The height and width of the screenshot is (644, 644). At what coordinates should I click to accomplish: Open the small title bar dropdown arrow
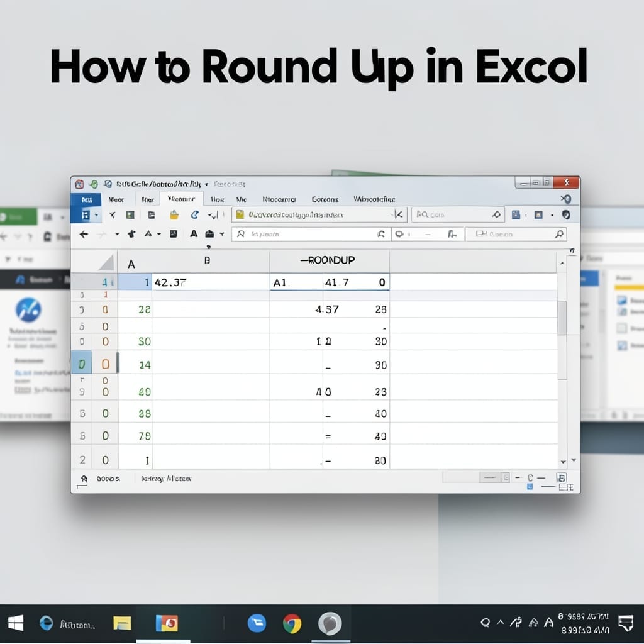pos(206,184)
